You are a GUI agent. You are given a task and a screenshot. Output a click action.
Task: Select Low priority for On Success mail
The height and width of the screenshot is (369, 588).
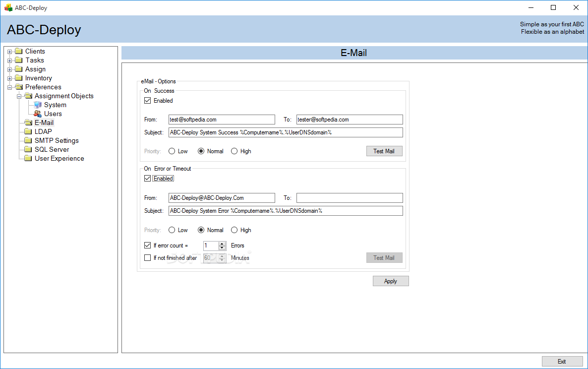[172, 151]
